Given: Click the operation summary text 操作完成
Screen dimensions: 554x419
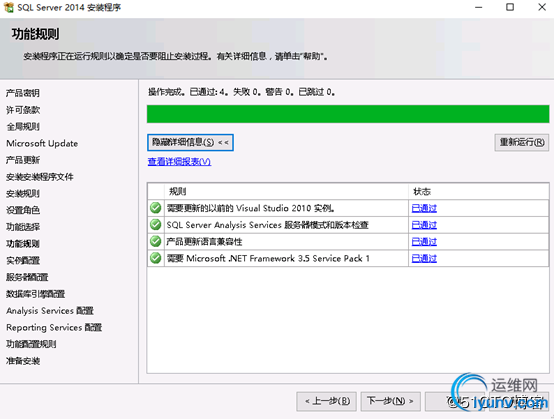Looking at the screenshot, I should pyautogui.click(x=242, y=92).
